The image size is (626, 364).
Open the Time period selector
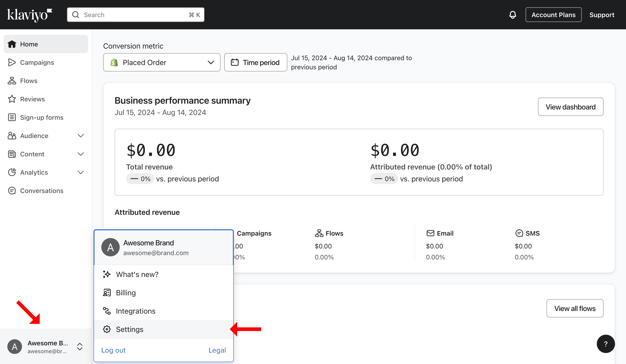[256, 63]
